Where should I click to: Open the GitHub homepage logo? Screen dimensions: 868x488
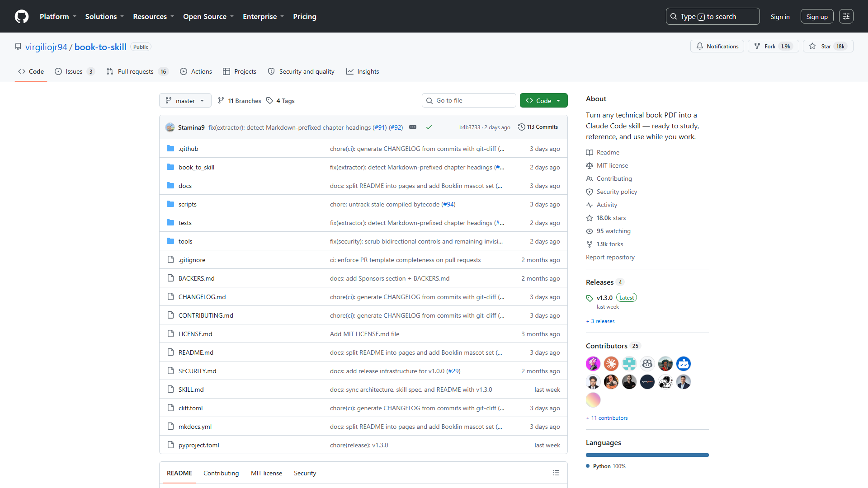pyautogui.click(x=22, y=16)
